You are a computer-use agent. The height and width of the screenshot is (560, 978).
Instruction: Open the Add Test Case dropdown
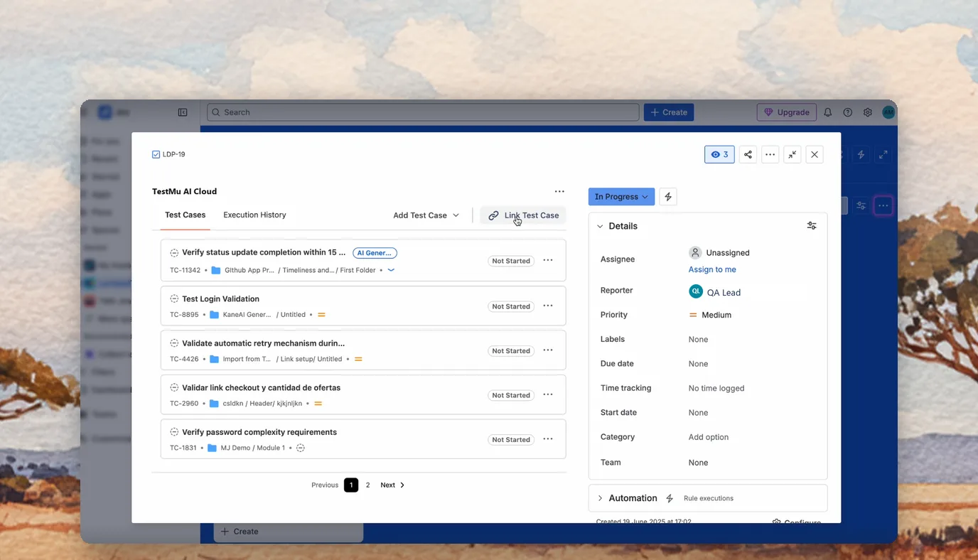click(426, 215)
